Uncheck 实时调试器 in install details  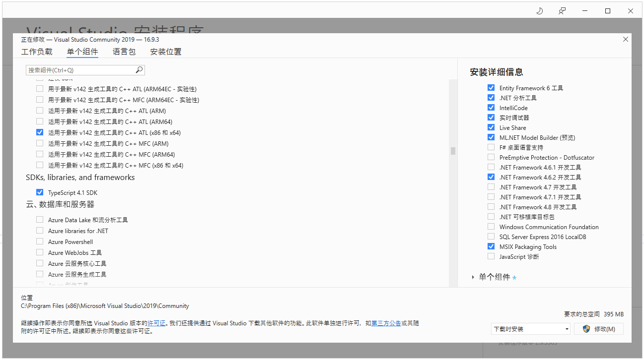coord(491,118)
